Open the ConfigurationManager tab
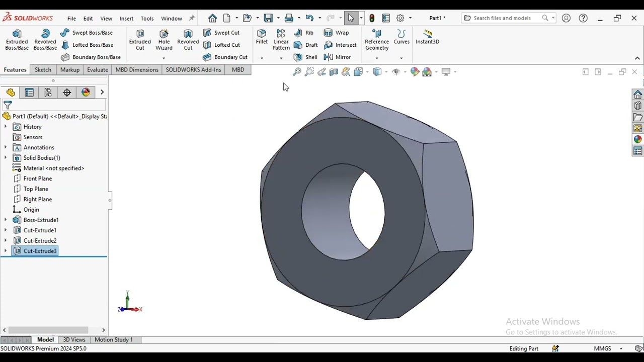Screen dimensions: 644x362 (x=48, y=93)
